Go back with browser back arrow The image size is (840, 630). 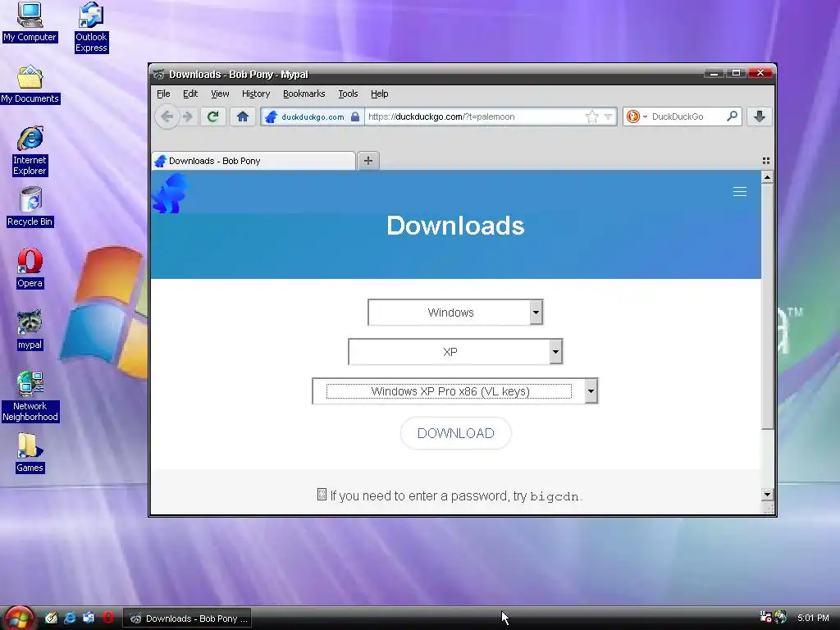coord(167,116)
